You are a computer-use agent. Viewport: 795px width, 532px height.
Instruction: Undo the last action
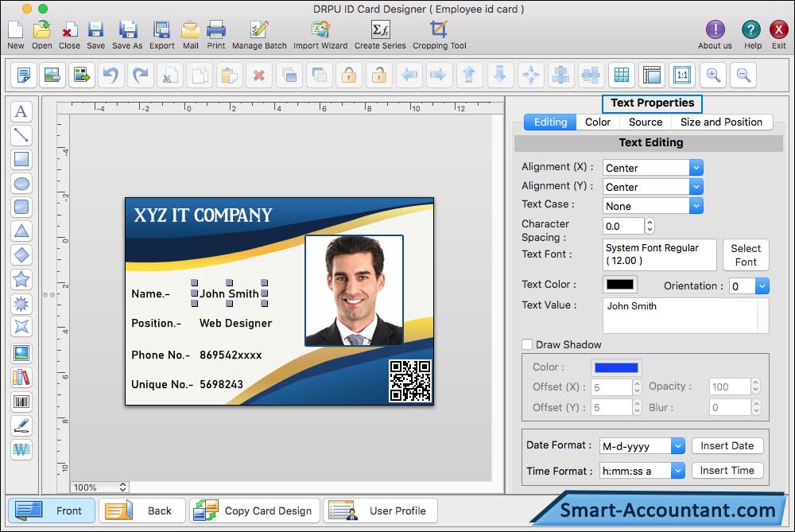point(111,75)
